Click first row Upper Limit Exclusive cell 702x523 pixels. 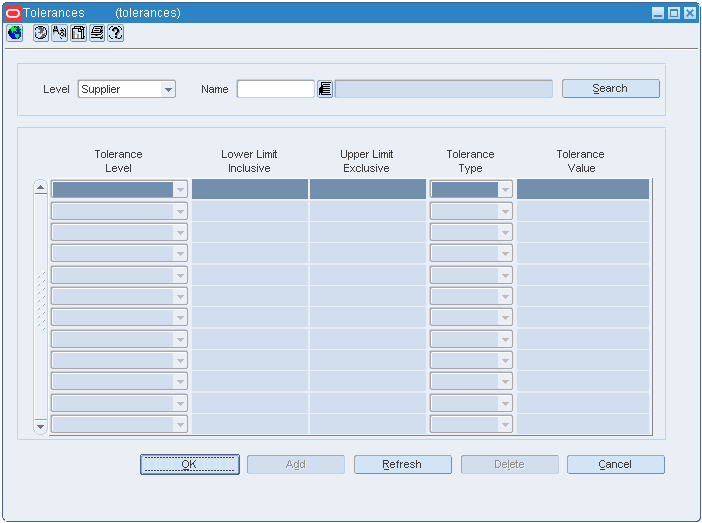coord(368,189)
